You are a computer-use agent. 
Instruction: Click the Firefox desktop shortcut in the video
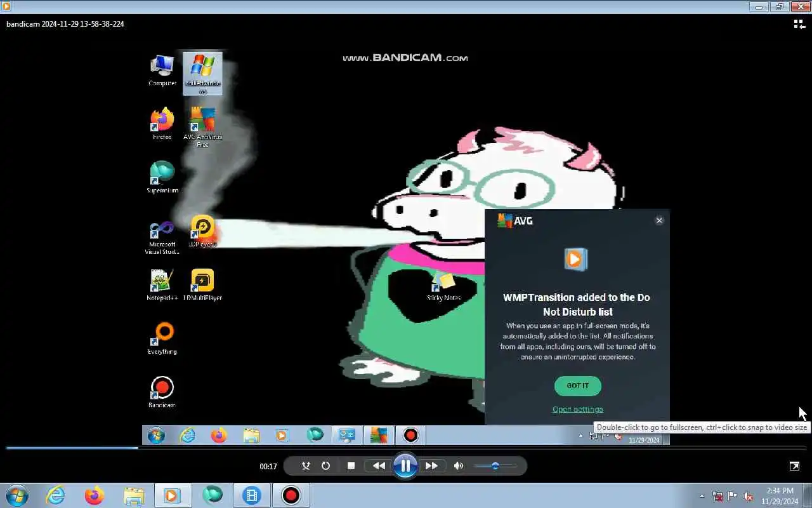162,124
